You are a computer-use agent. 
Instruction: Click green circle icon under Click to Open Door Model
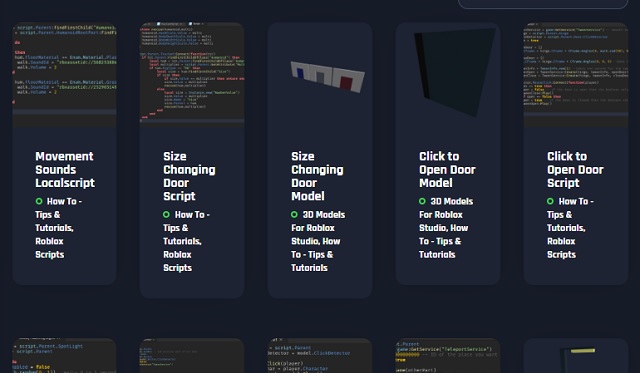point(422,201)
